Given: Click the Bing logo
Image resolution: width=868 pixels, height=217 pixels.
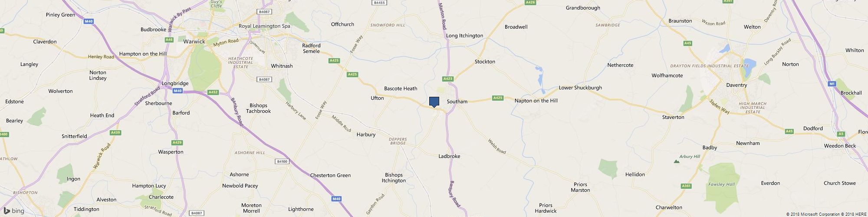Looking at the screenshot, I should pos(14,211).
